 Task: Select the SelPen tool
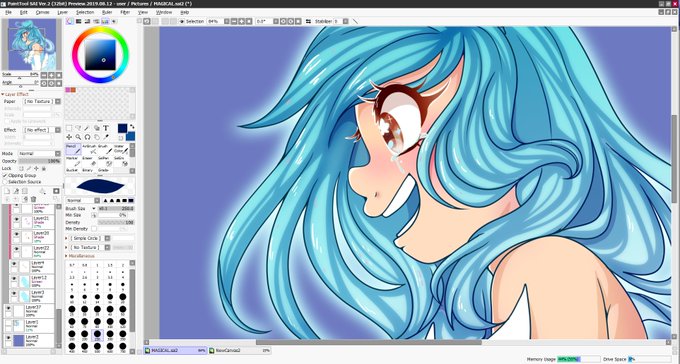pos(105,161)
